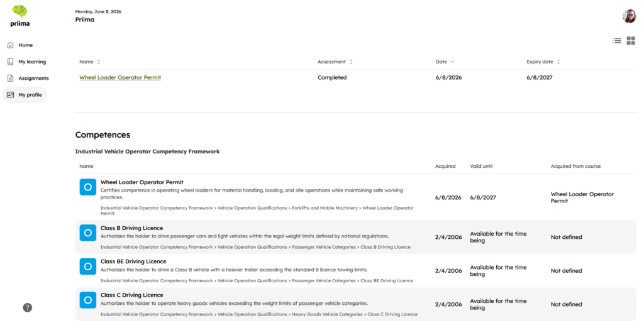644x335 pixels.
Task: Click the Completed assessment status
Action: tap(332, 77)
